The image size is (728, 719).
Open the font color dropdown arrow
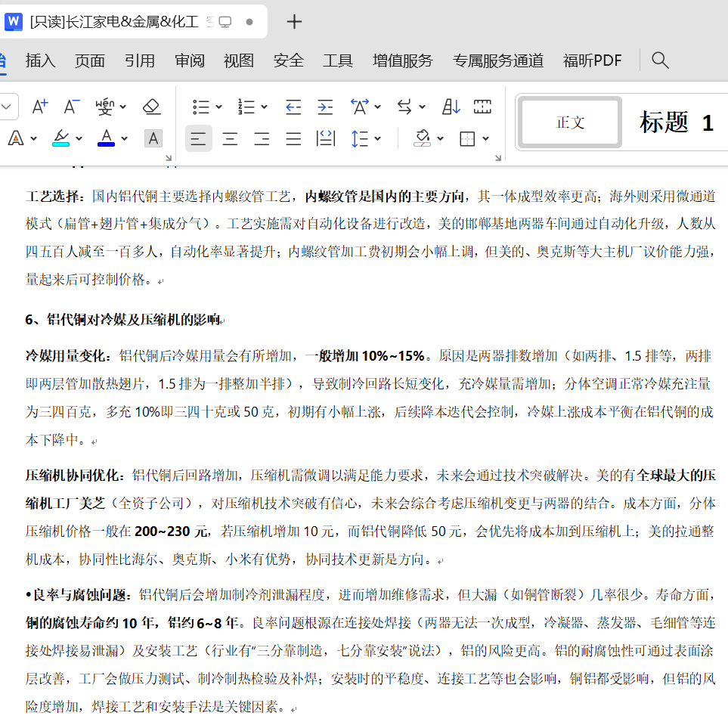coord(125,139)
